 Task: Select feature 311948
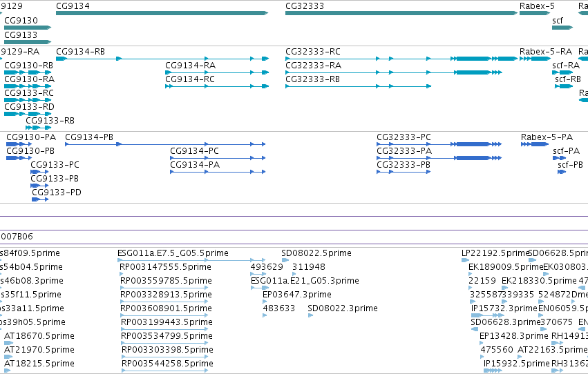click(294, 274)
